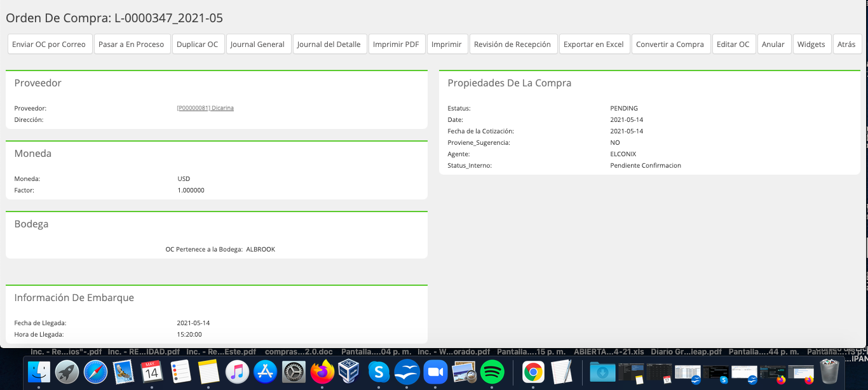Image resolution: width=868 pixels, height=390 pixels.
Task: Open Google Chrome in the dock
Action: pos(533,372)
